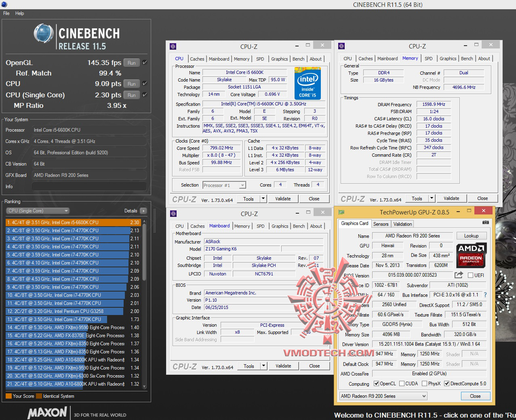Click the Ranking Details arrow icon
516x420 pixels.
[x=143, y=211]
